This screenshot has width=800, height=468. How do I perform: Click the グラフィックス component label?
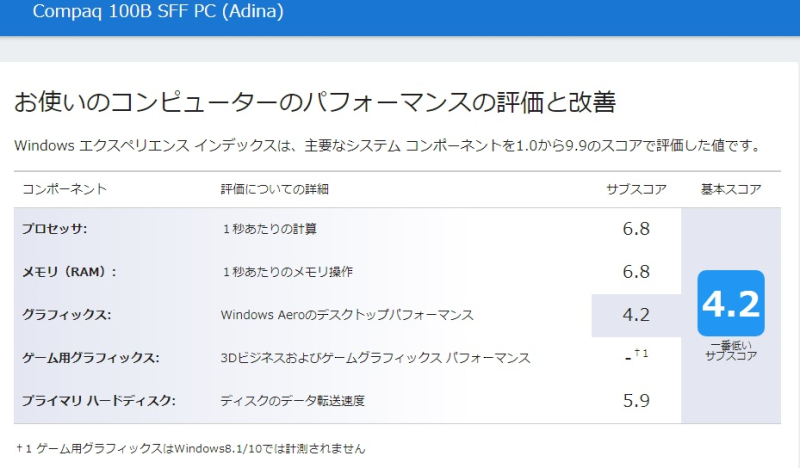pos(66,315)
